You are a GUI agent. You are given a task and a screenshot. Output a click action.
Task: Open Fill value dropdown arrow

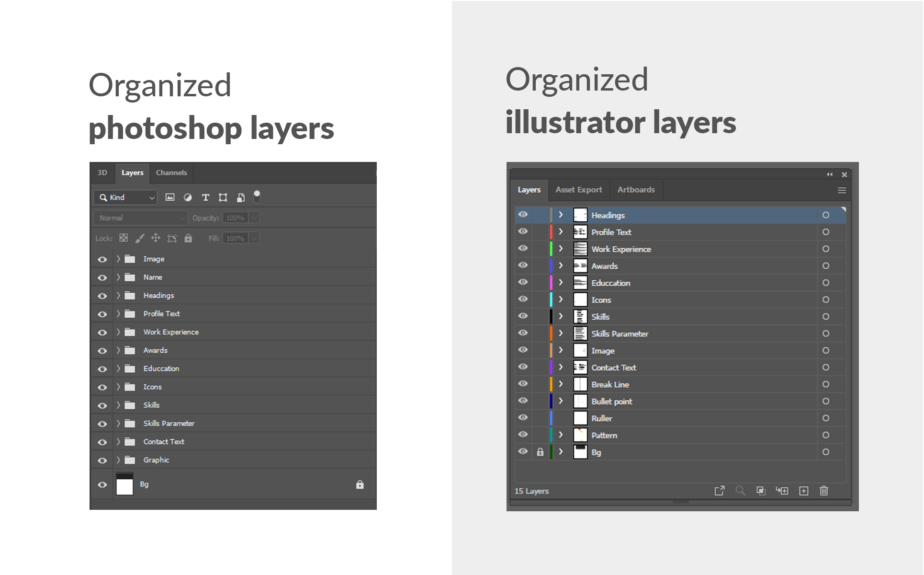pos(255,238)
